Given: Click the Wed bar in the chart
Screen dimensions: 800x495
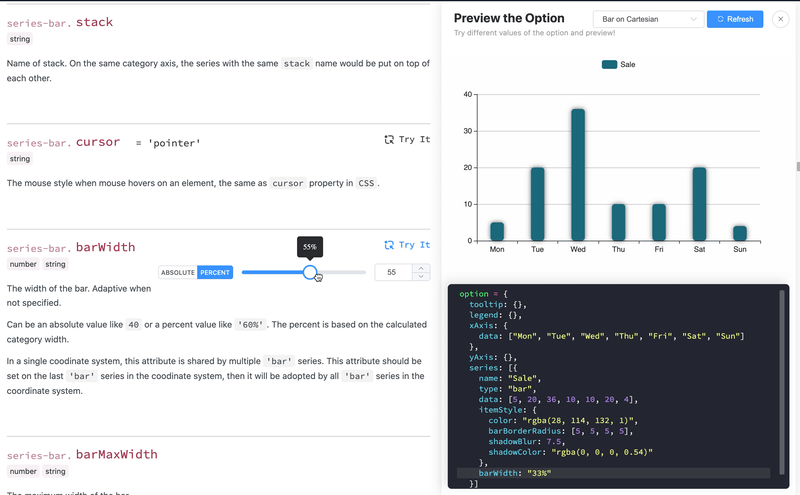Looking at the screenshot, I should click(x=578, y=175).
